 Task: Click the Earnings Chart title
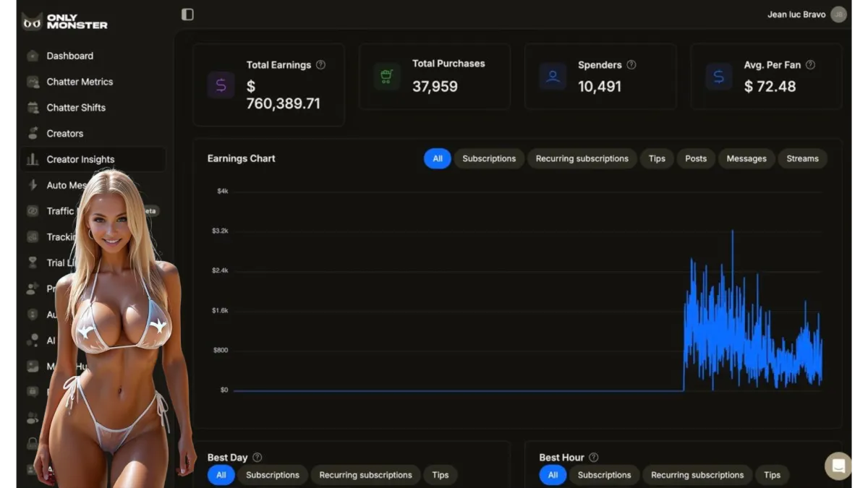click(x=242, y=158)
